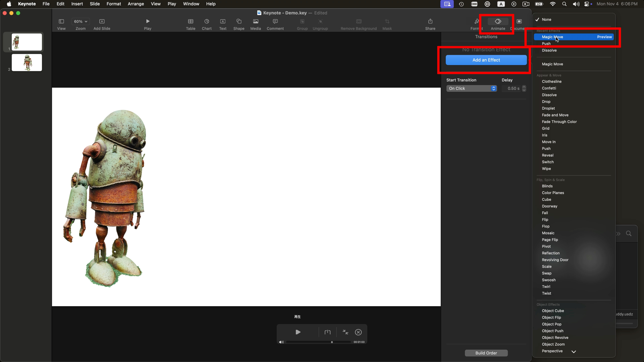Click the Build Order button
The width and height of the screenshot is (644, 362).
(486, 353)
